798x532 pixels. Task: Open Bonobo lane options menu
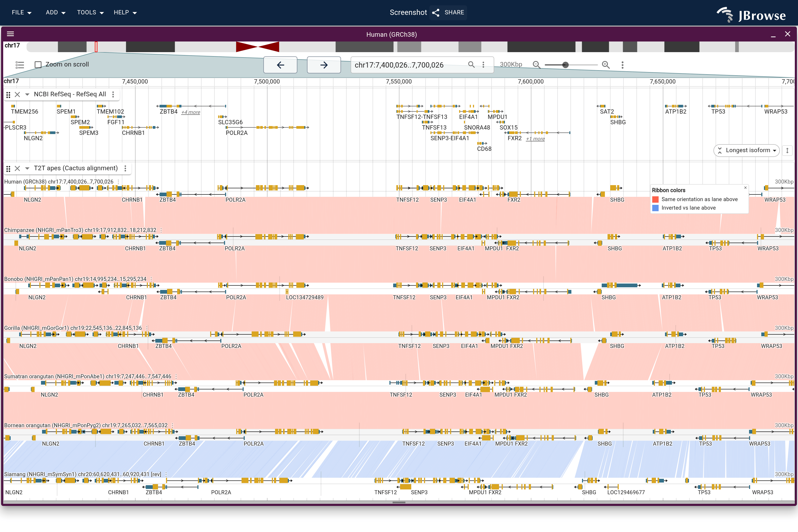pyautogui.click(x=151, y=279)
